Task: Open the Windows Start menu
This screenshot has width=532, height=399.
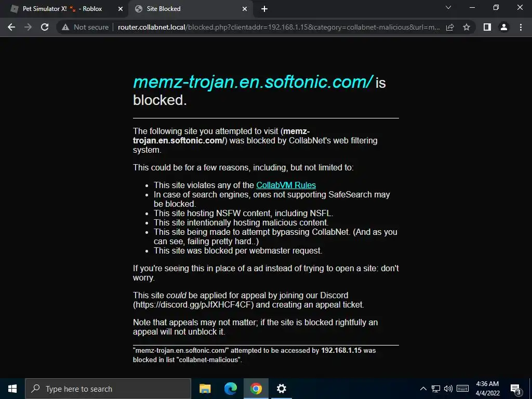Action: (12, 389)
